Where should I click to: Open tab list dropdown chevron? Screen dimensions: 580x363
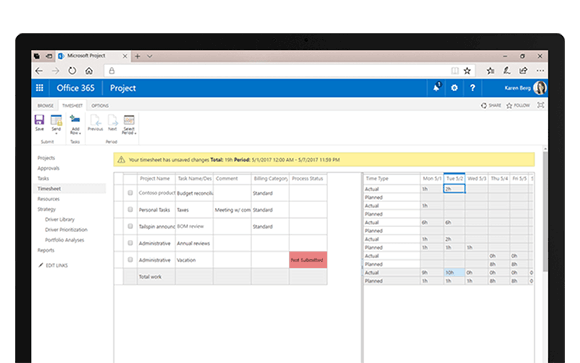[150, 56]
